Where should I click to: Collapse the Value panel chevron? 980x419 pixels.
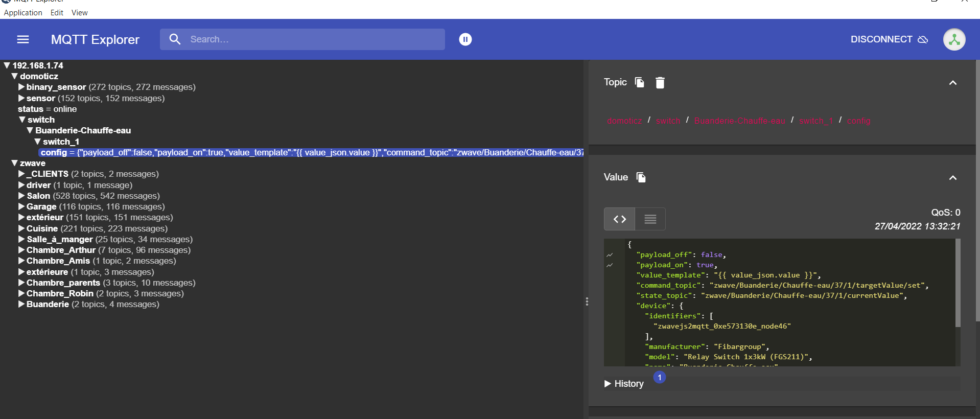[953, 178]
